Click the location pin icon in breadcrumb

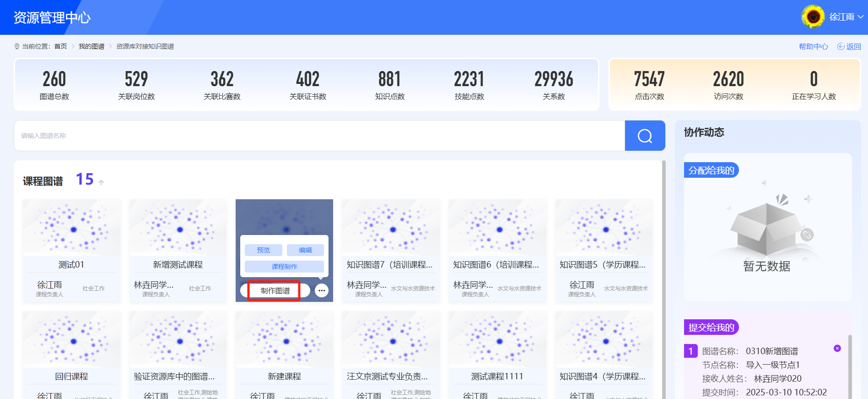[x=17, y=46]
